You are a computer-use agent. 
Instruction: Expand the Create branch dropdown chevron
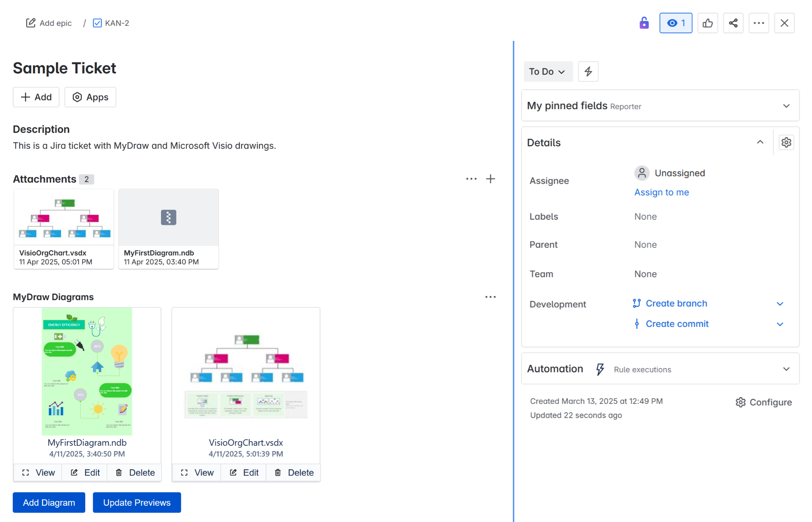point(780,303)
